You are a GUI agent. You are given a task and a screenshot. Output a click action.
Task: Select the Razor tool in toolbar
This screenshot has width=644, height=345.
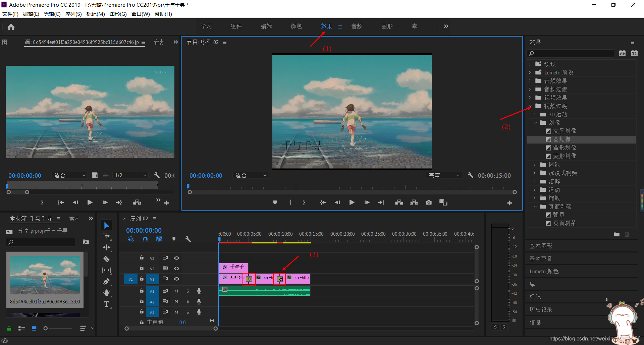[x=106, y=259]
